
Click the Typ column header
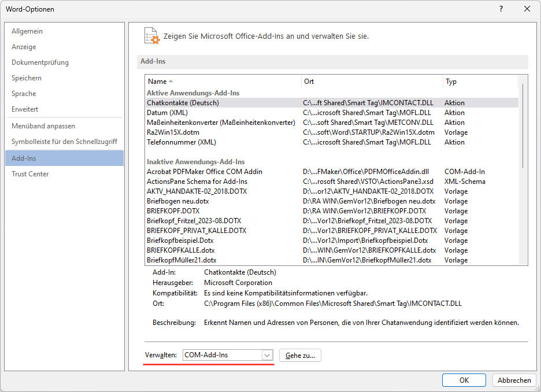pos(451,82)
